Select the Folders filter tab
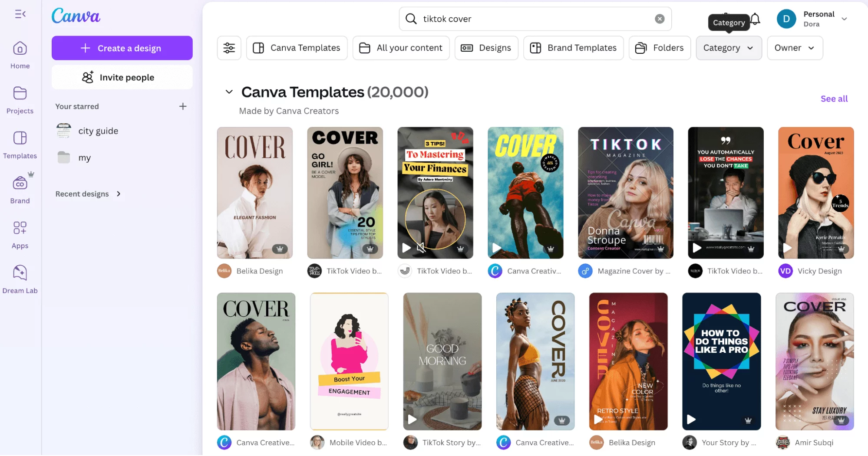868x456 pixels. (660, 48)
